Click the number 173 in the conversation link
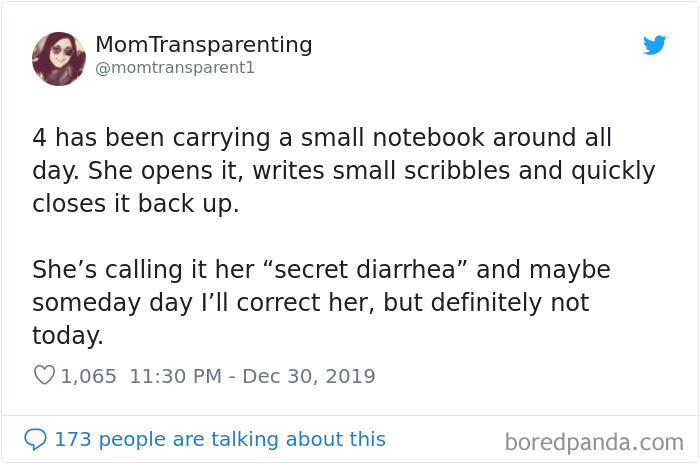Image resolution: width=700 pixels, height=464 pixels. (x=73, y=439)
